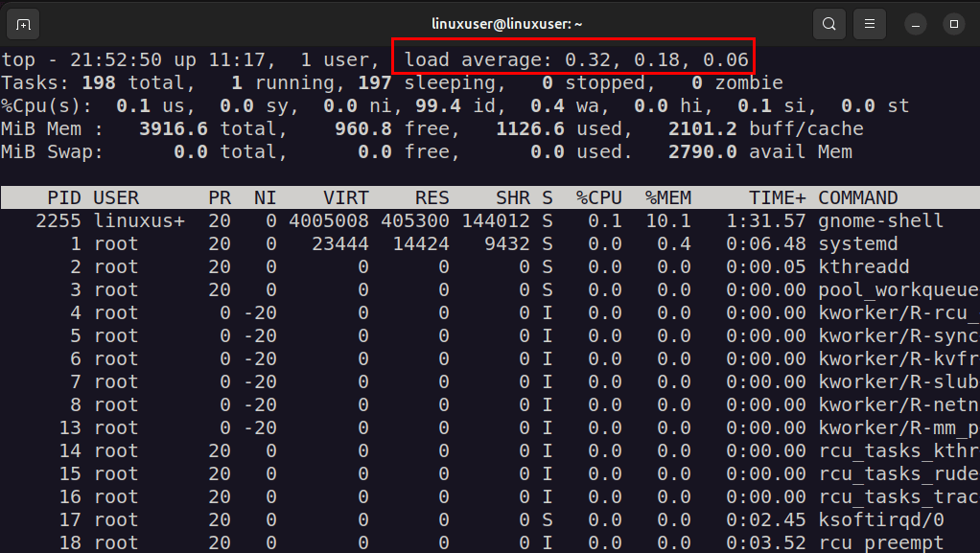980x553 pixels.
Task: Maximize the terminal window
Action: click(953, 23)
